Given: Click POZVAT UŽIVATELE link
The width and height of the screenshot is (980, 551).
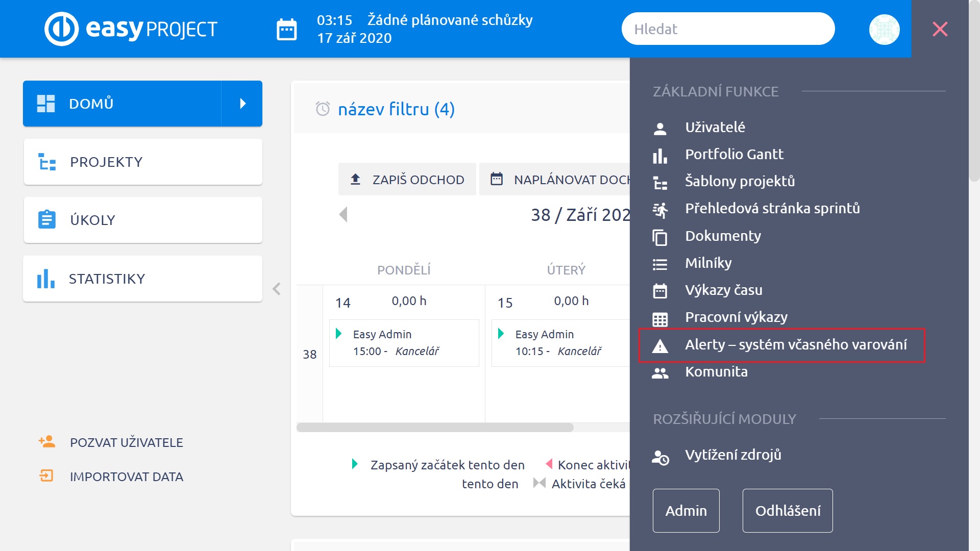Looking at the screenshot, I should 127,442.
